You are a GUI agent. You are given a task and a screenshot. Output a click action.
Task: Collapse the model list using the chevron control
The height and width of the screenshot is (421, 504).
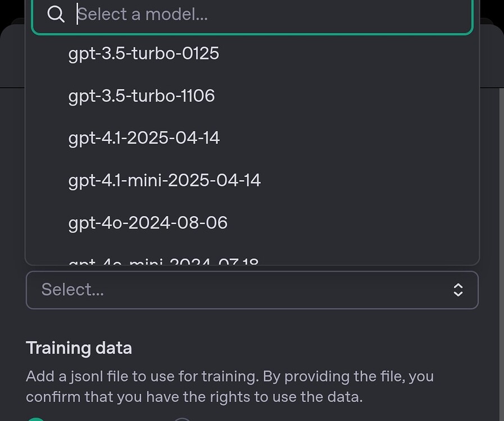click(458, 290)
